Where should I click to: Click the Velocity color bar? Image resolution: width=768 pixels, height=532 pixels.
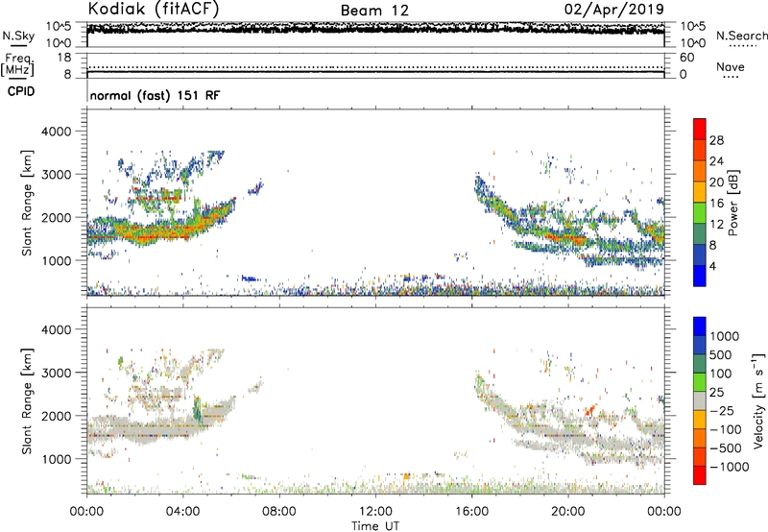(x=700, y=400)
